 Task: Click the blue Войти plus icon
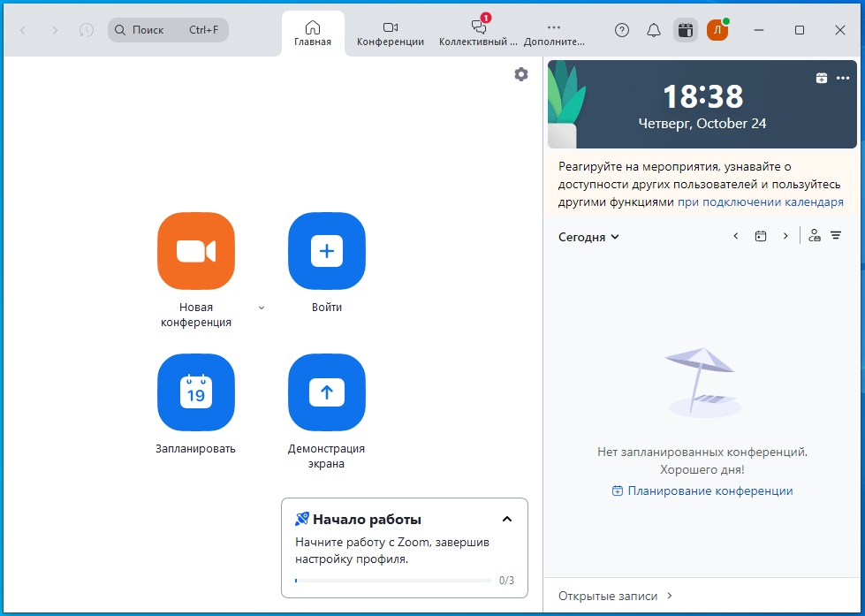pyautogui.click(x=327, y=251)
